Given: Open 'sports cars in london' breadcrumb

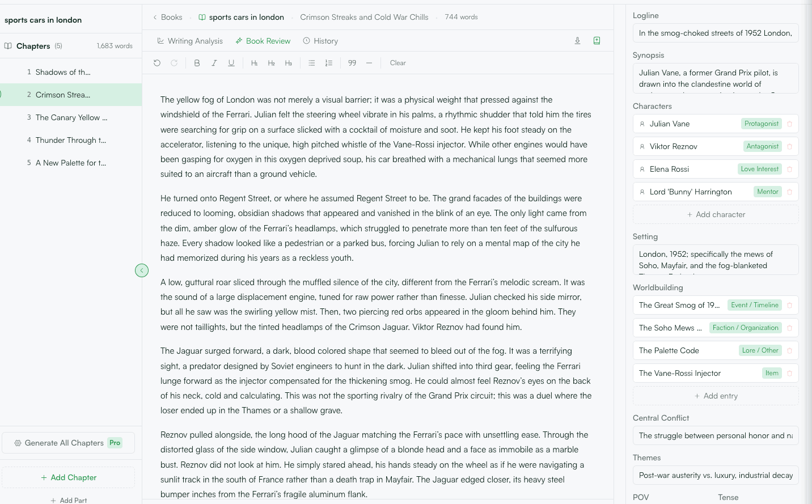Looking at the screenshot, I should coord(242,17).
